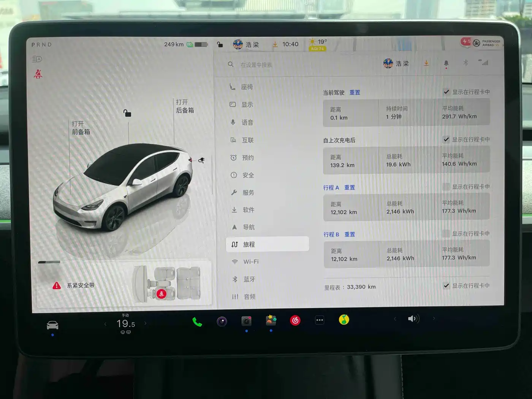This screenshot has height=399, width=532.
Task: Tap the right chevron beside the volume icon
Action: (x=434, y=319)
